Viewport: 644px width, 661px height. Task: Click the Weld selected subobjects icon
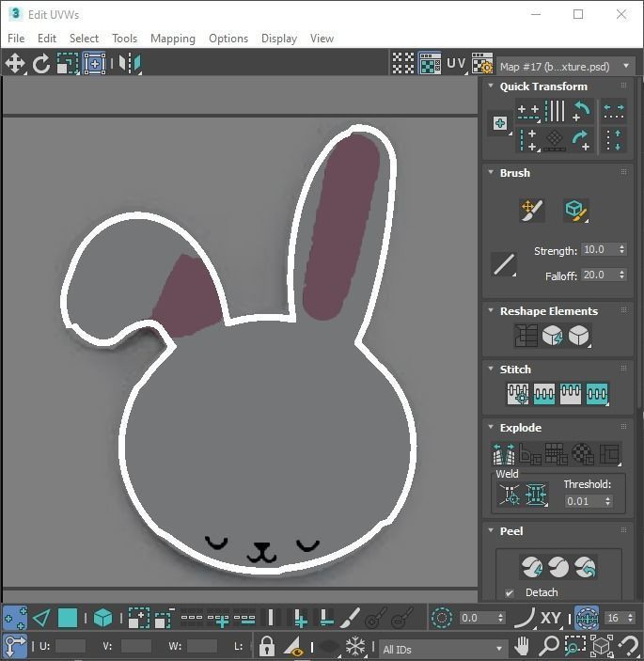coord(536,494)
